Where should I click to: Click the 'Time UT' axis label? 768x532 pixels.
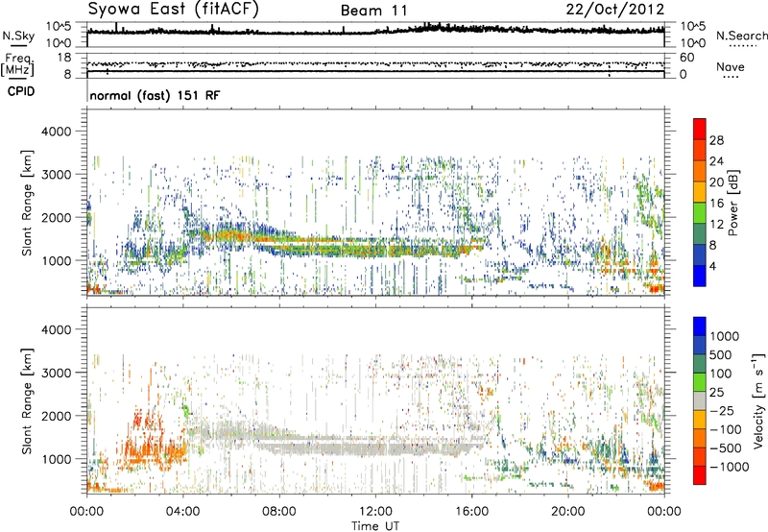click(375, 526)
